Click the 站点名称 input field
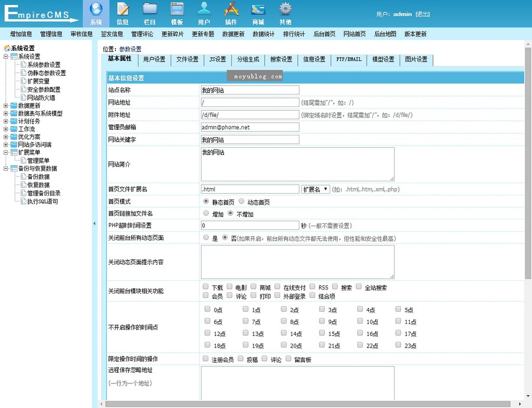This screenshot has height=408, width=532. pos(250,90)
